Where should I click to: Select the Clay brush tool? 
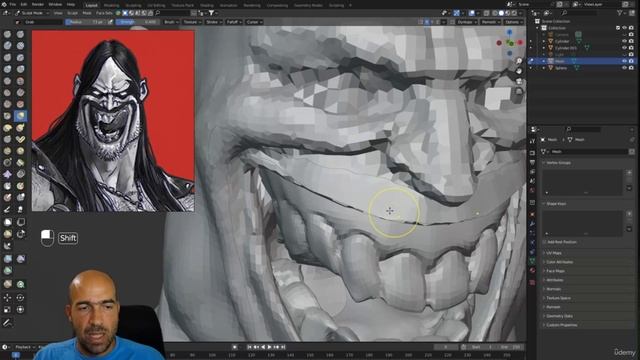(7, 46)
